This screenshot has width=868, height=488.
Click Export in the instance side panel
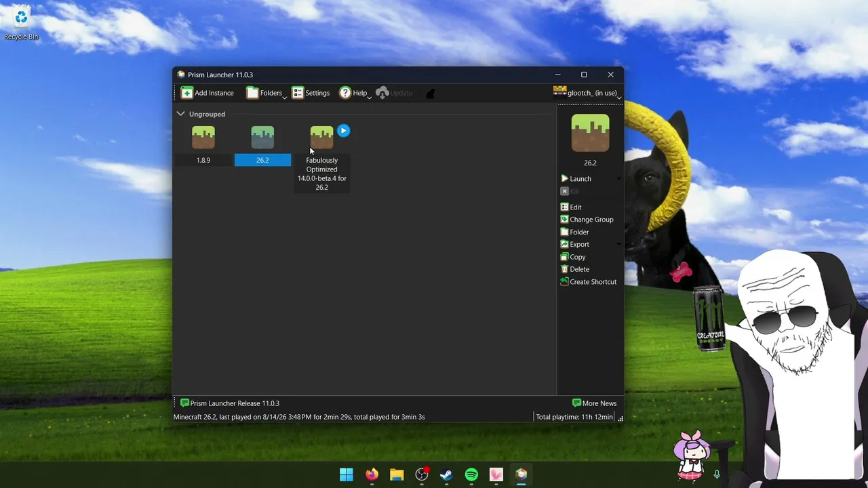tap(574, 245)
